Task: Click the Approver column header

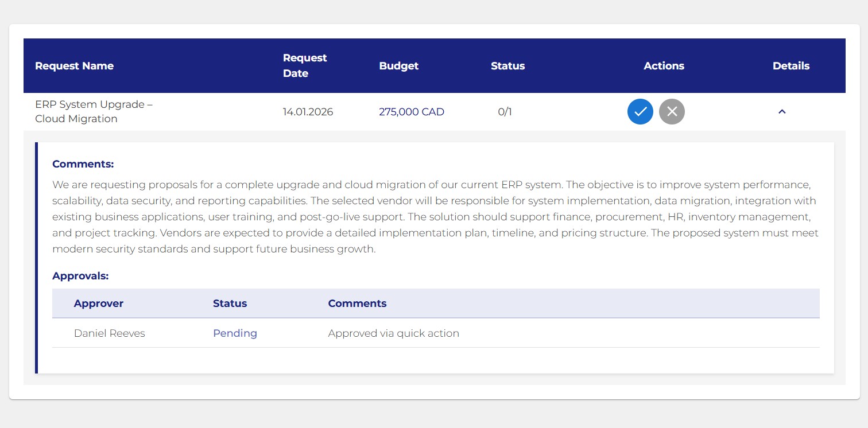Action: [98, 304]
